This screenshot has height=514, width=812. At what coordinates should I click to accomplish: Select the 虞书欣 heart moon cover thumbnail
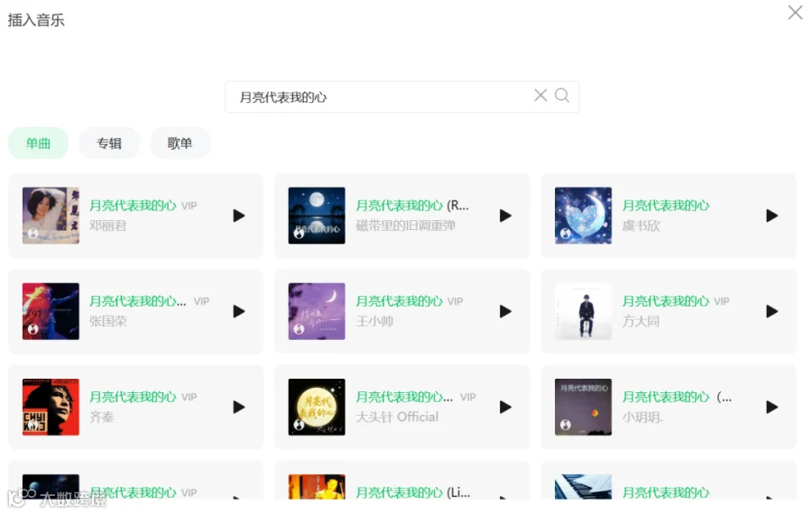583,216
